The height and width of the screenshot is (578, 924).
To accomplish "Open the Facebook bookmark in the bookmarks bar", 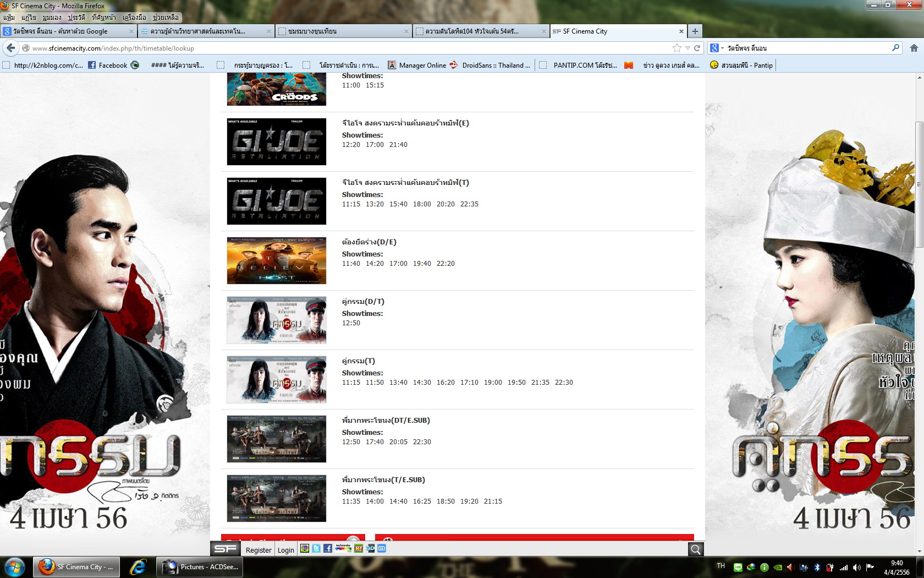I will coord(108,65).
